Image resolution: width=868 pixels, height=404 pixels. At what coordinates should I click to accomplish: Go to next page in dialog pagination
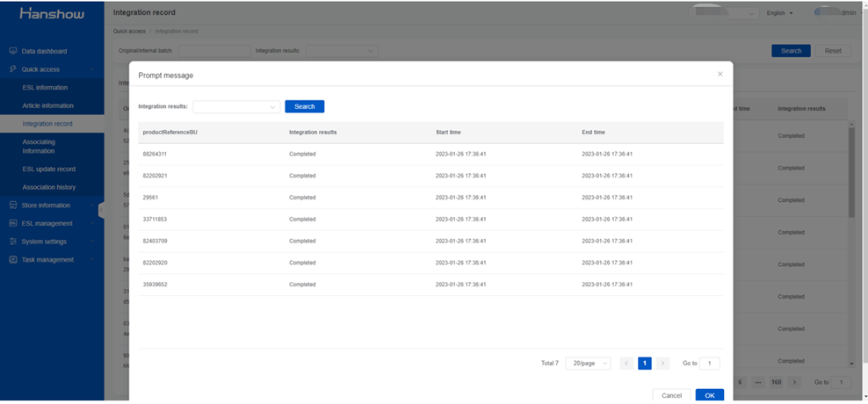[x=663, y=364]
